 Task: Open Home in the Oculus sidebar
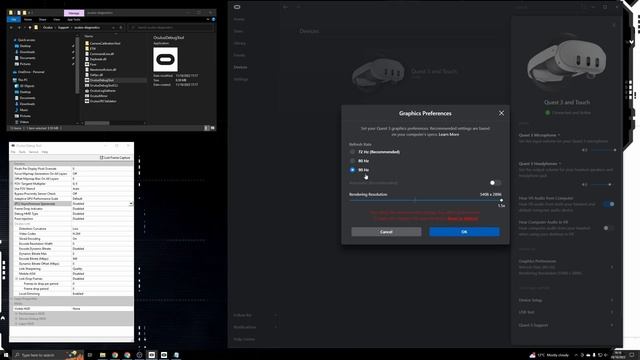[239, 19]
